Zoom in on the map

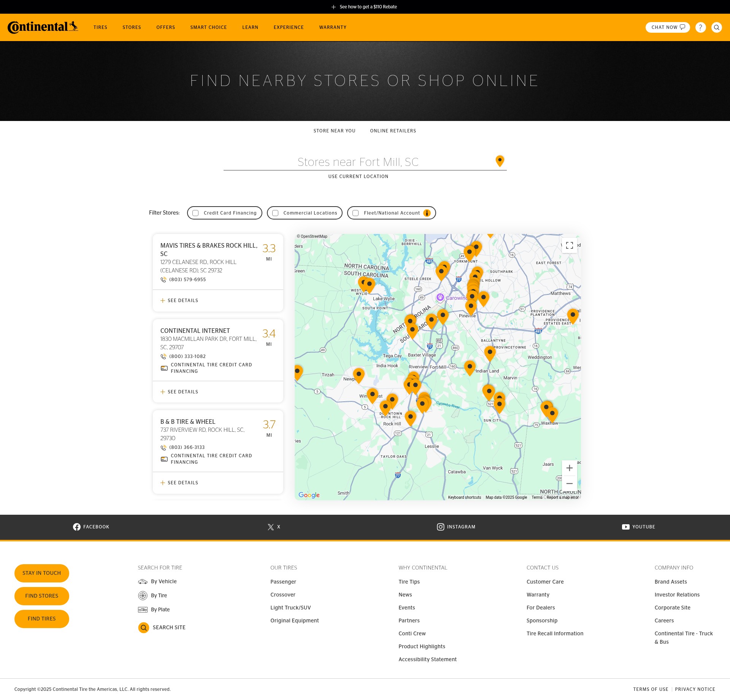(x=570, y=468)
